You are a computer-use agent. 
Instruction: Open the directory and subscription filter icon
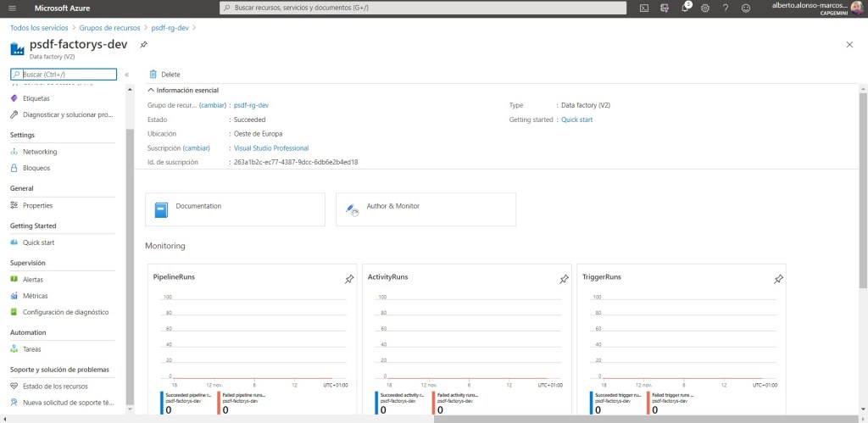(665, 8)
